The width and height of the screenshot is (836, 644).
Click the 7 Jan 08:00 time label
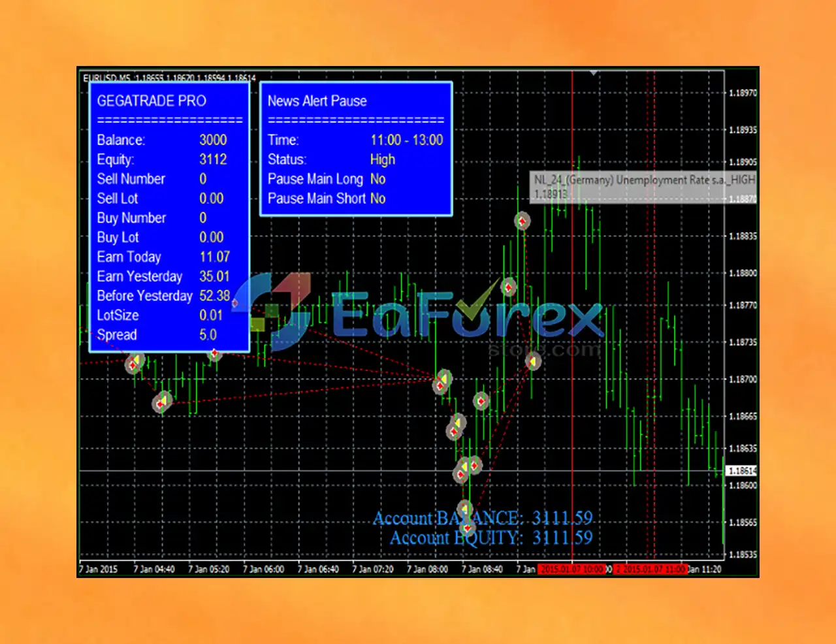click(428, 569)
